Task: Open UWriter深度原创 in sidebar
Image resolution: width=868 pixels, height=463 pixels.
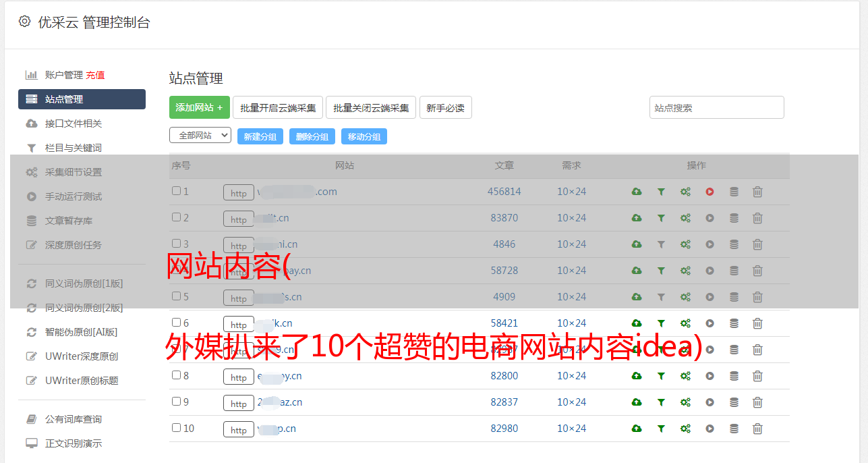Action: point(82,356)
